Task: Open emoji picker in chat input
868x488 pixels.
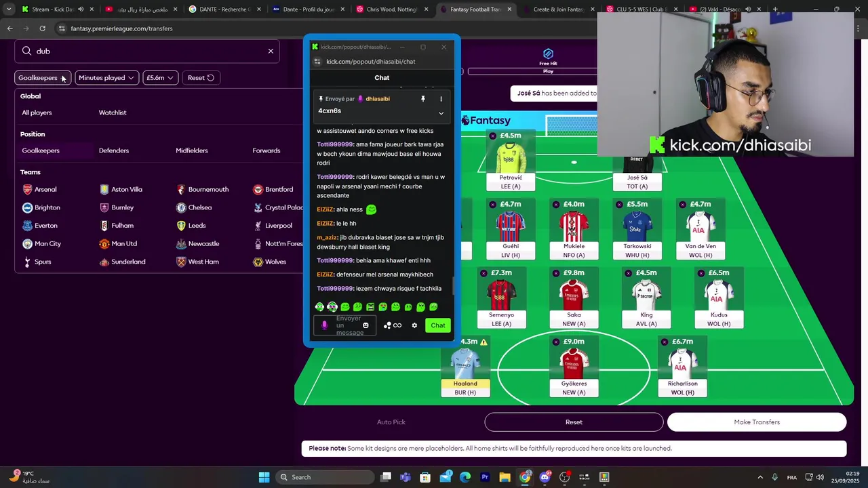Action: (x=366, y=325)
